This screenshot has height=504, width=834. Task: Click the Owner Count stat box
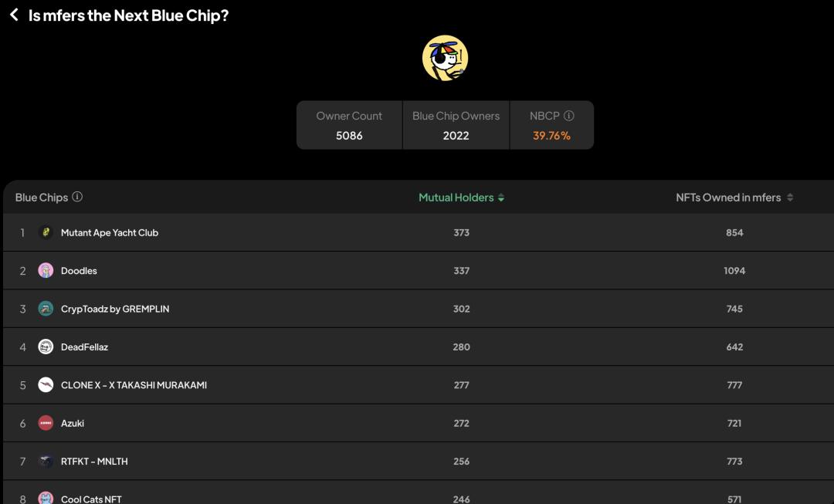349,125
